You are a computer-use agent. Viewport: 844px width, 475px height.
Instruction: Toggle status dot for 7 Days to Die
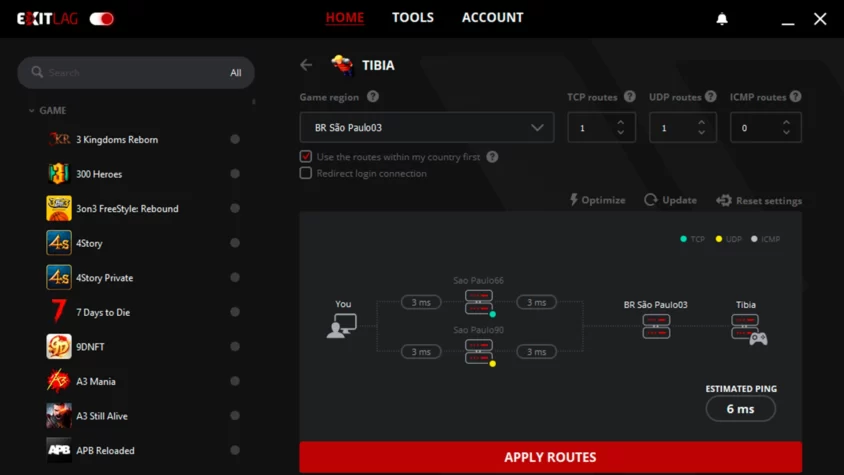[235, 312]
